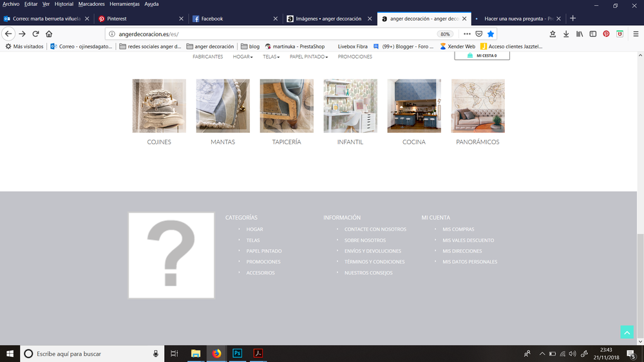Click the Windows search box
This screenshot has height=362, width=644.
click(92, 354)
